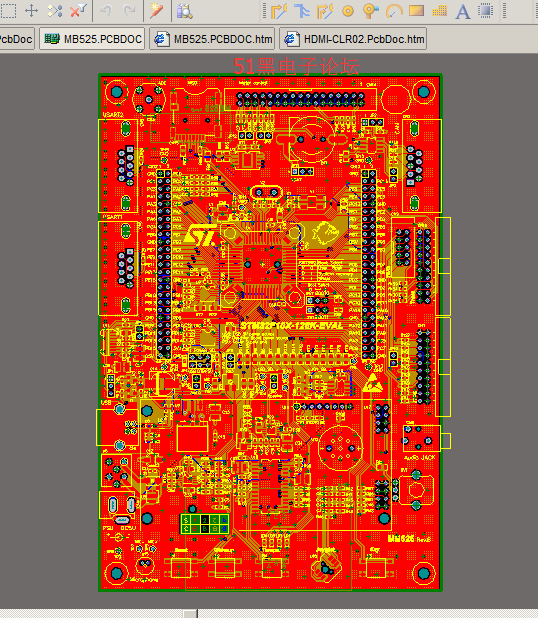538x618 pixels.
Task: Pick the Place Pad tool
Action: tap(348, 11)
